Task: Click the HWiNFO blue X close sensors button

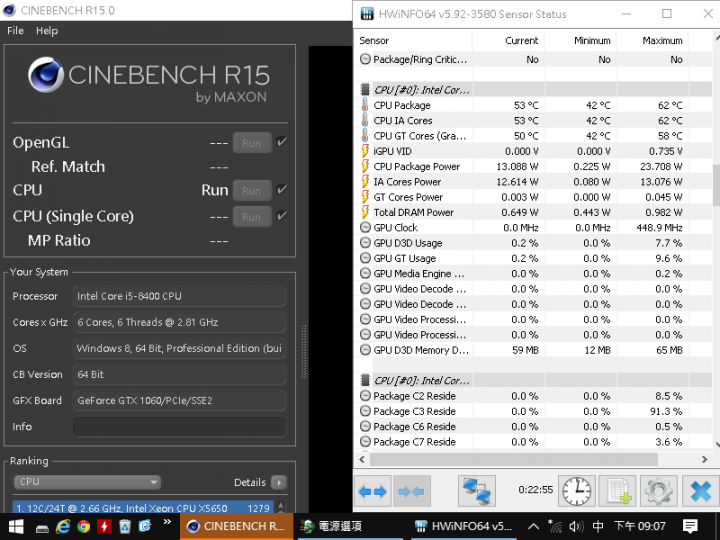Action: (x=700, y=491)
